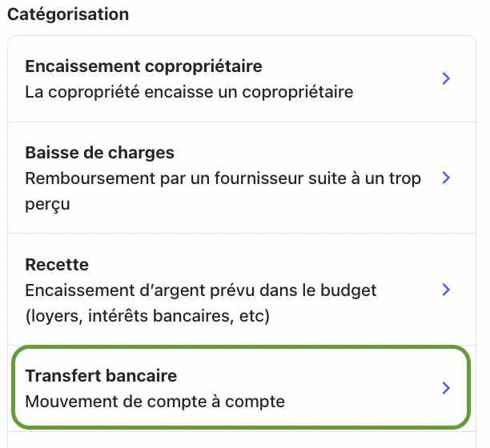Click the blue arrow next to Baisse de charges
This screenshot has height=448, width=490.
(x=446, y=178)
